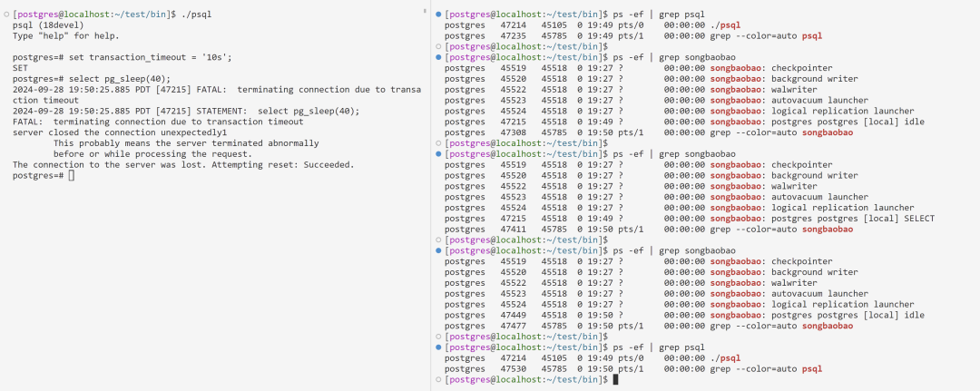The height and width of the screenshot is (391, 980).
Task: Click the grep process row with PID 47530
Action: coord(633,369)
